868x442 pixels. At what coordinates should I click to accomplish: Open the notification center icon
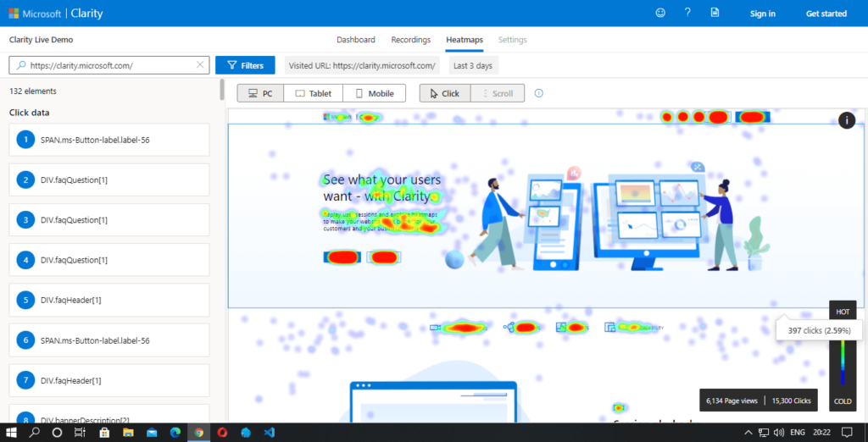pos(847,432)
